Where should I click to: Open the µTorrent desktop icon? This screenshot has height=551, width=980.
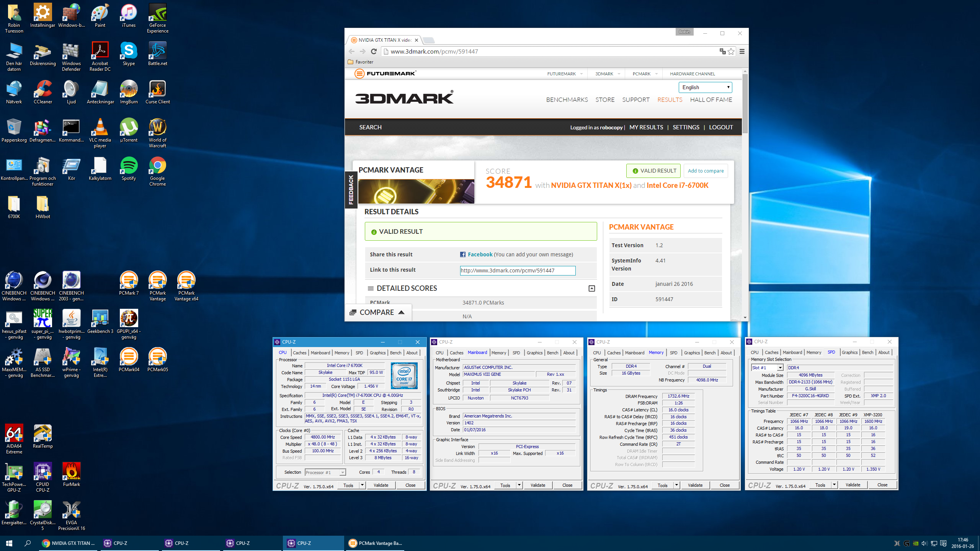[129, 130]
